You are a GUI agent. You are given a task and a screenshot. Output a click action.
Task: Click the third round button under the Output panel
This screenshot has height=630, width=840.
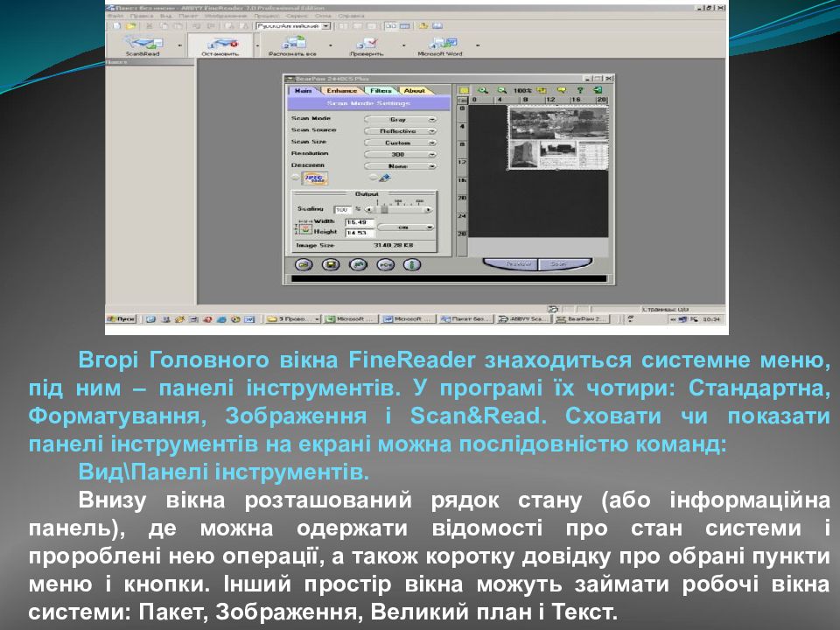(x=358, y=264)
